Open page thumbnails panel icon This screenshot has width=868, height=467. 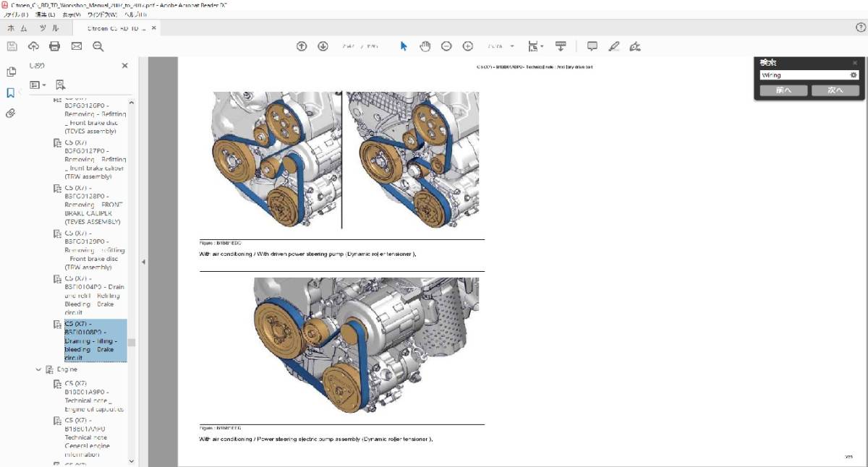pos(11,72)
